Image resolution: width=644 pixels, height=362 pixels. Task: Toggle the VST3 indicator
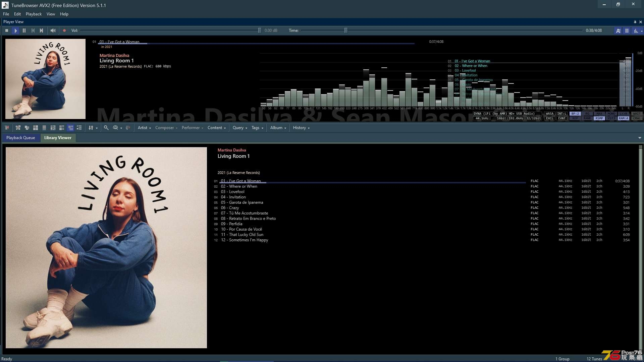coord(611,118)
